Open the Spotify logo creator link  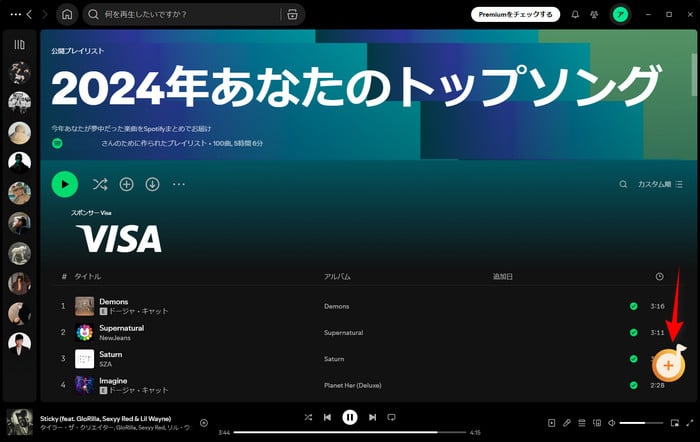click(57, 143)
